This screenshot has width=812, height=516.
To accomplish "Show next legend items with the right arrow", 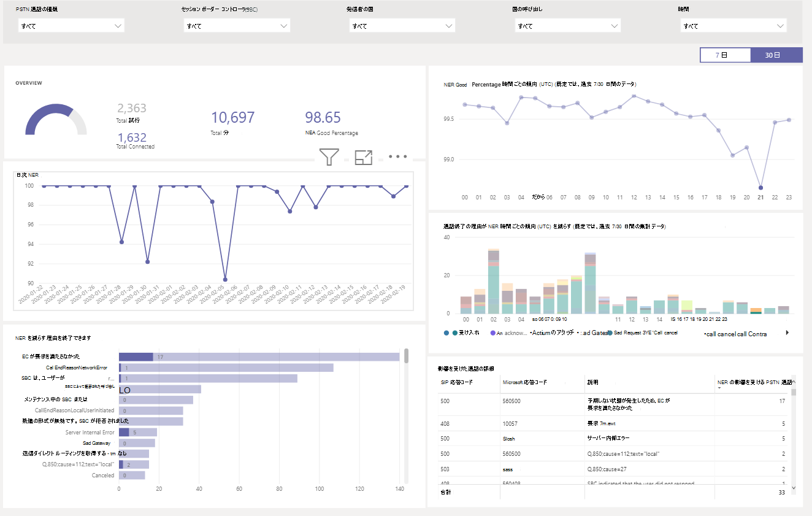I will click(787, 333).
